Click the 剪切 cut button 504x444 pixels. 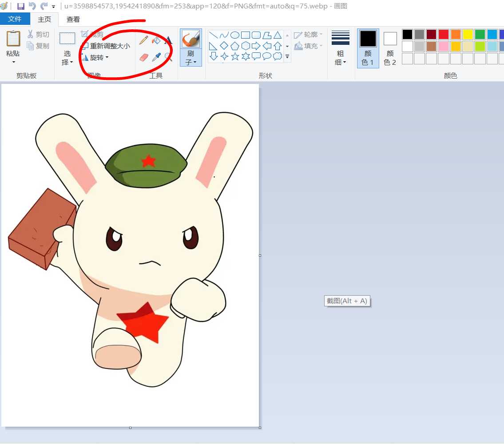pos(38,34)
